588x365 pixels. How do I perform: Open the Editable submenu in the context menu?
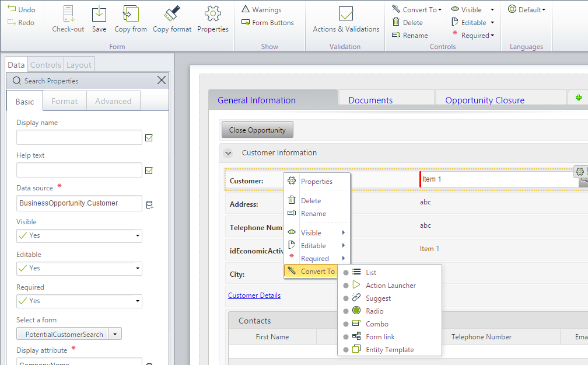[x=317, y=245]
